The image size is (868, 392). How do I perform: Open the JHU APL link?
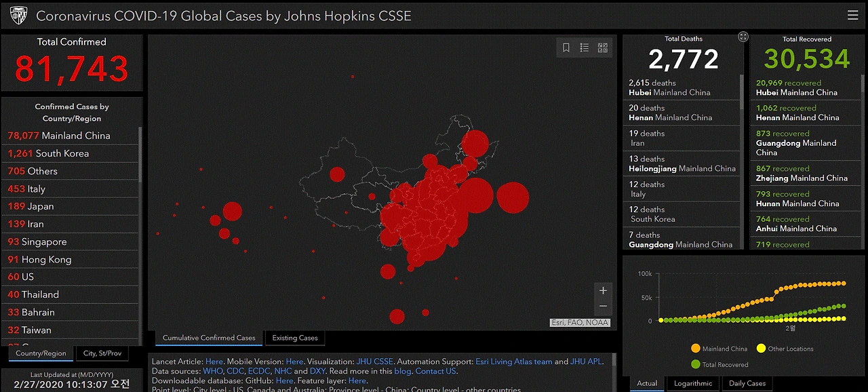(x=587, y=362)
